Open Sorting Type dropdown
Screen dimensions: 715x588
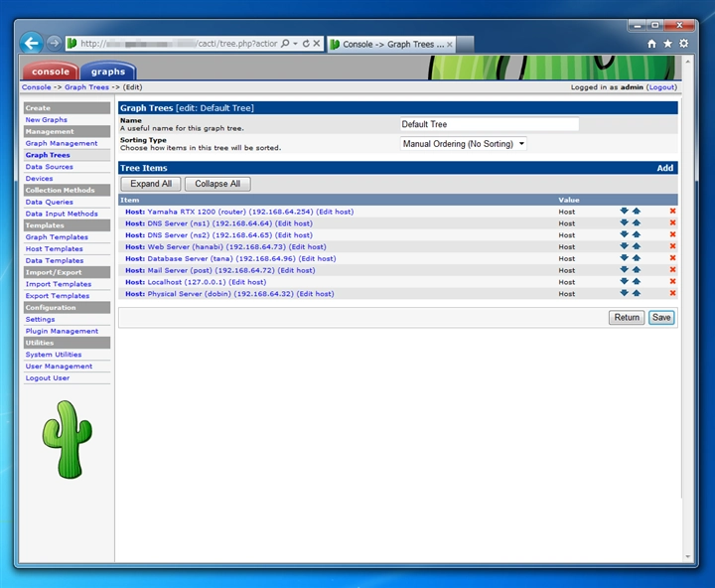(x=464, y=144)
